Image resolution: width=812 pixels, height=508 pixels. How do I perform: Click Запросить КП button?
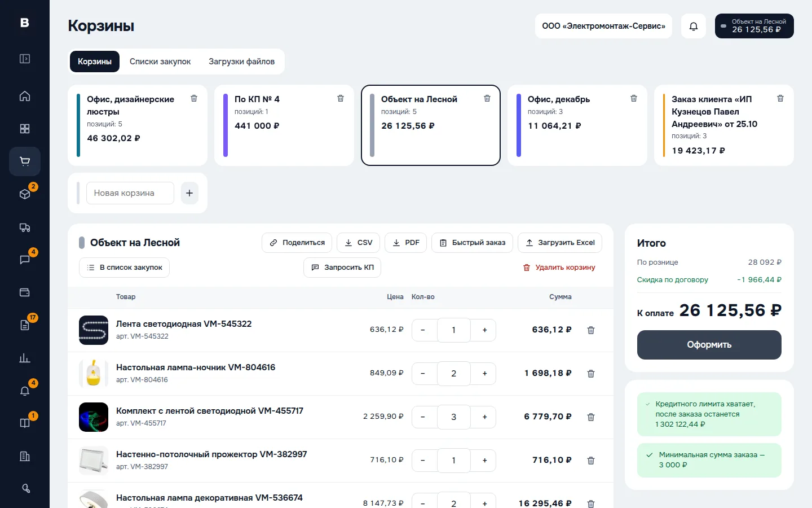342,268
